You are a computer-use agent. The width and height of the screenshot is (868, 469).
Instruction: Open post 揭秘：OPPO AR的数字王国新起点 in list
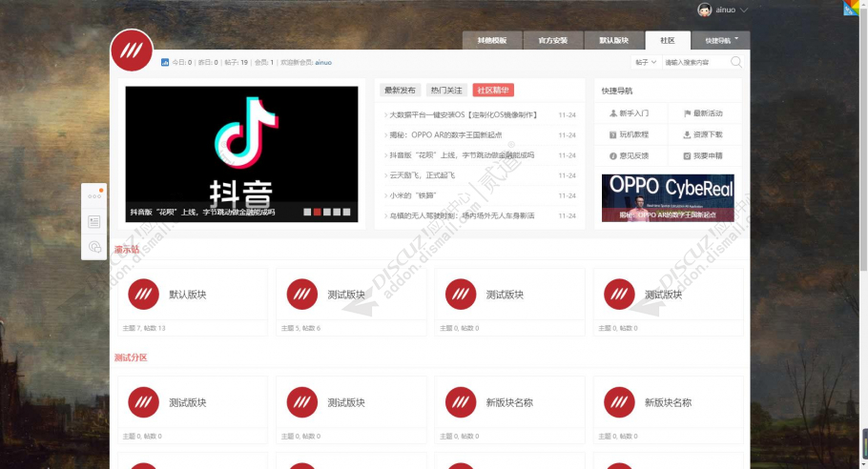(445, 135)
